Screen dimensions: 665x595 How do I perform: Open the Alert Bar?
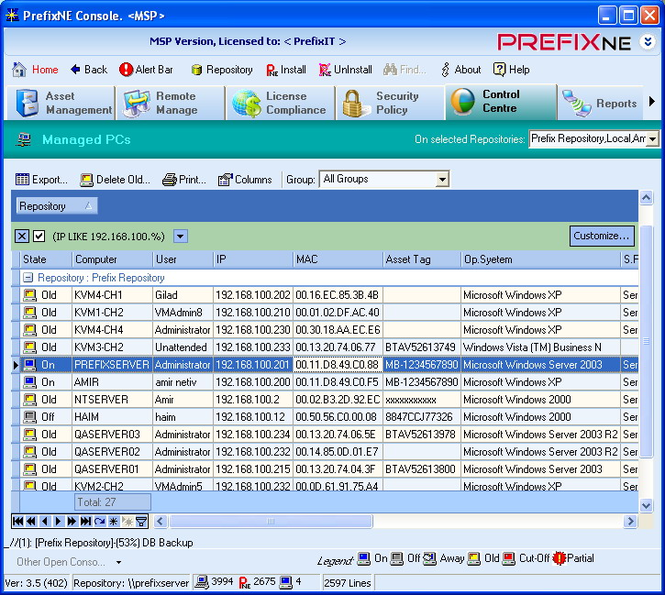coord(146,70)
